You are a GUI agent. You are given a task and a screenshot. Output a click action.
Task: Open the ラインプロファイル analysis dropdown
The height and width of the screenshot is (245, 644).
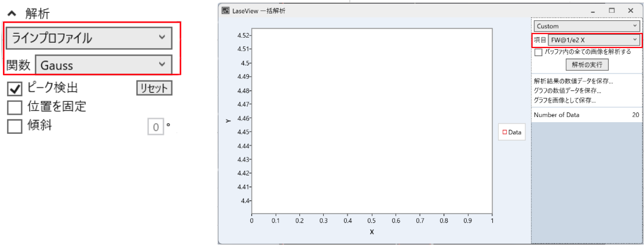(89, 38)
